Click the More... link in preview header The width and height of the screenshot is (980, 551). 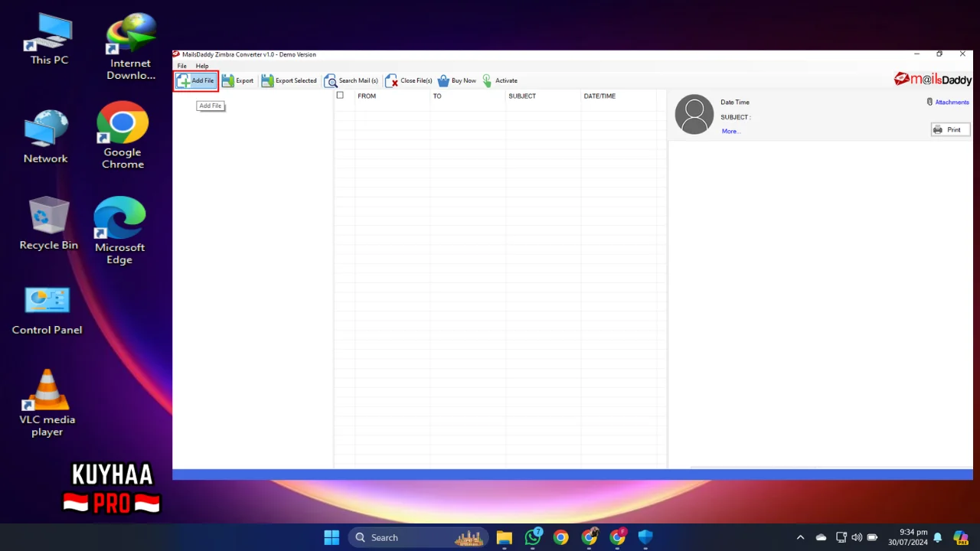pyautogui.click(x=731, y=131)
